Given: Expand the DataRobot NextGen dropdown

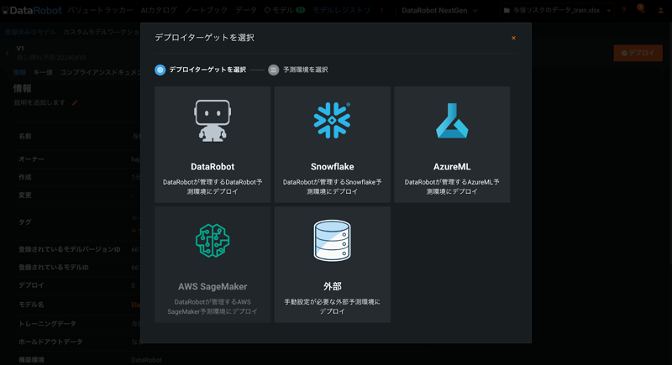Looking at the screenshot, I should pyautogui.click(x=440, y=10).
